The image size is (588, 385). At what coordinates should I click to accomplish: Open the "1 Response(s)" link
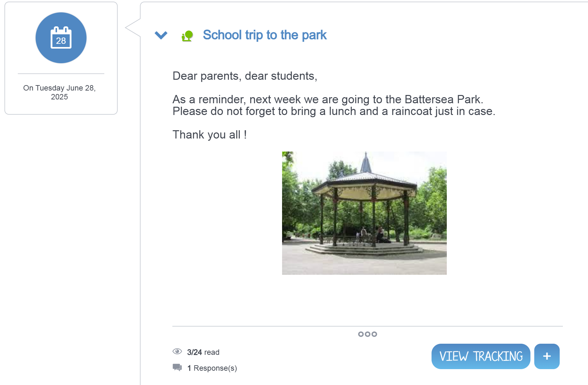click(212, 368)
